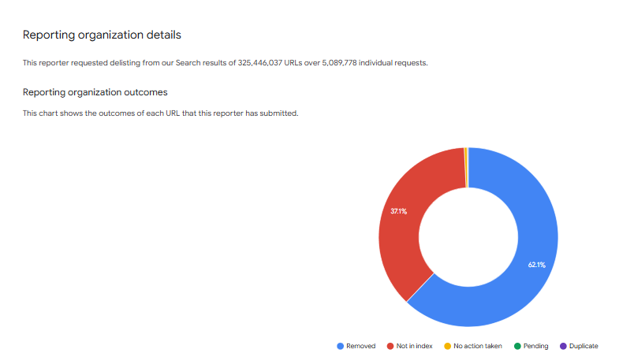Click the chart description sentence about outcomes

point(160,113)
